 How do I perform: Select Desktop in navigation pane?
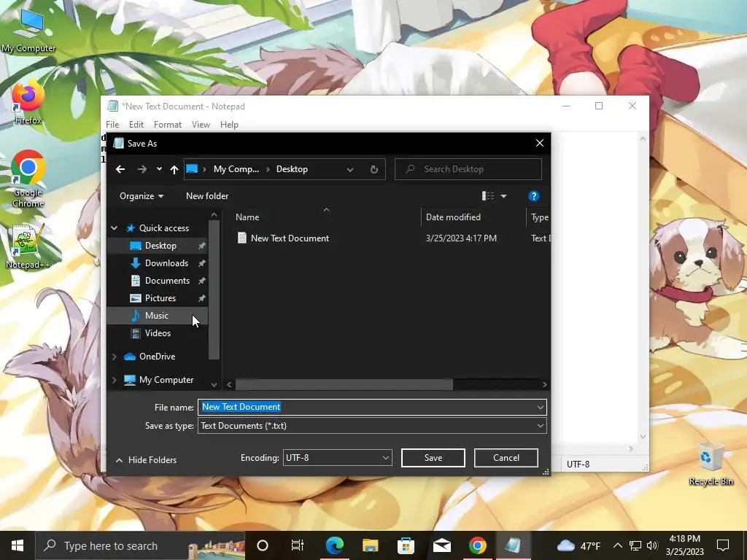tap(160, 246)
